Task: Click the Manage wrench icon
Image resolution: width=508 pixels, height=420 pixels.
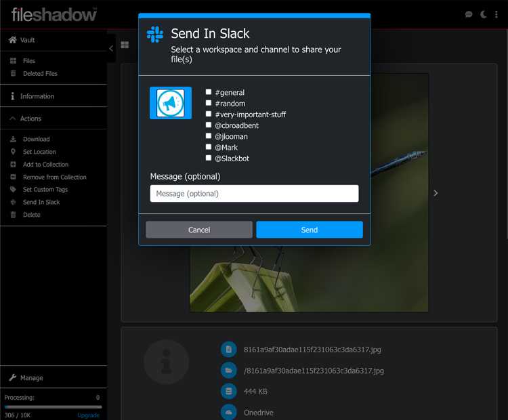Action: tap(13, 377)
